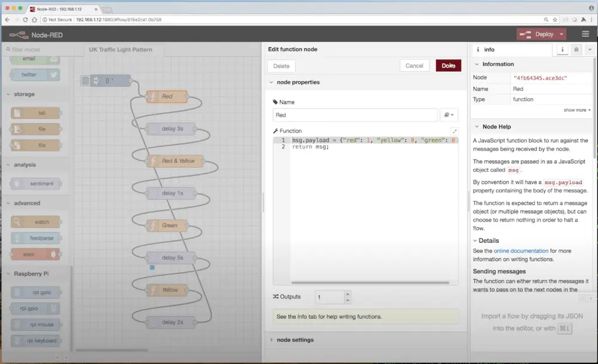
Task: Select the rpi gpio input node
Action: (x=36, y=292)
